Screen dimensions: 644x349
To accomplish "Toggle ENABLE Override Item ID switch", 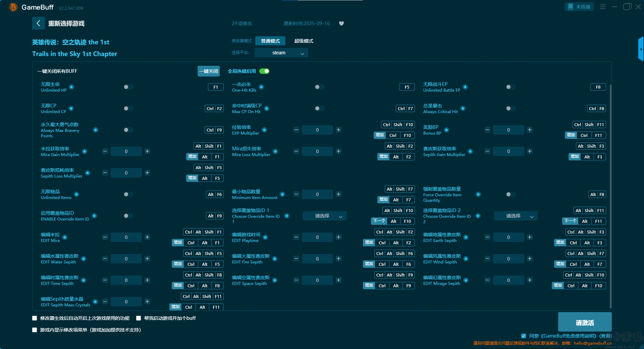I will [x=128, y=216].
